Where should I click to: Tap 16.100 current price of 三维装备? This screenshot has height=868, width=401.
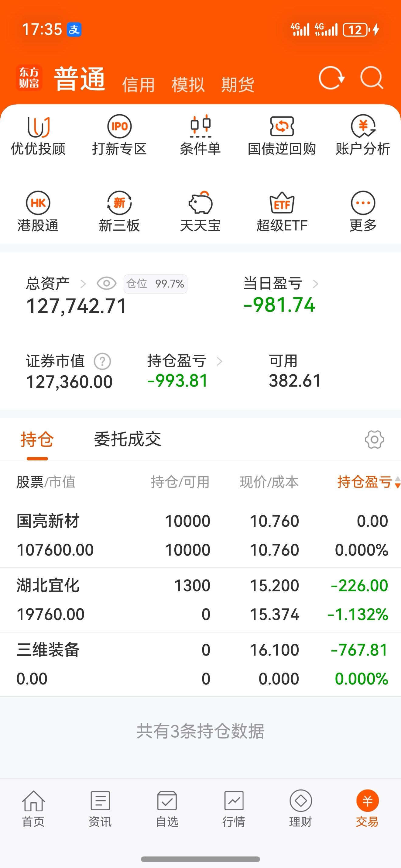(x=274, y=650)
